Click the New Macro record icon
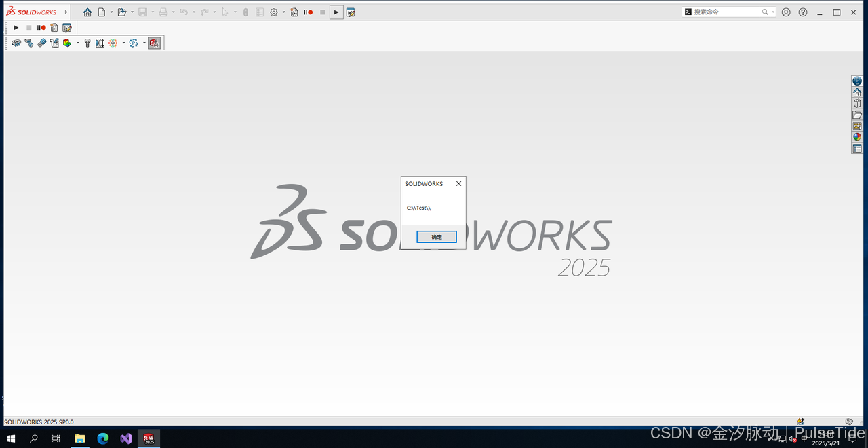 [54, 27]
